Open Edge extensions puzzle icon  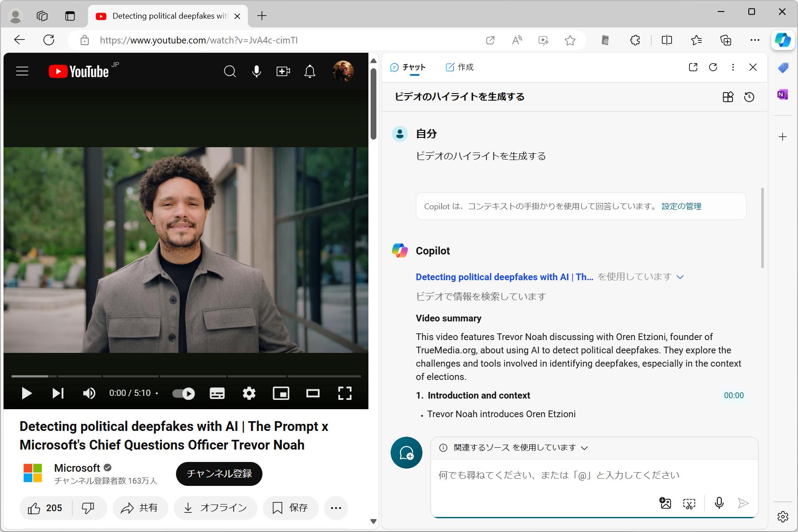635,40
